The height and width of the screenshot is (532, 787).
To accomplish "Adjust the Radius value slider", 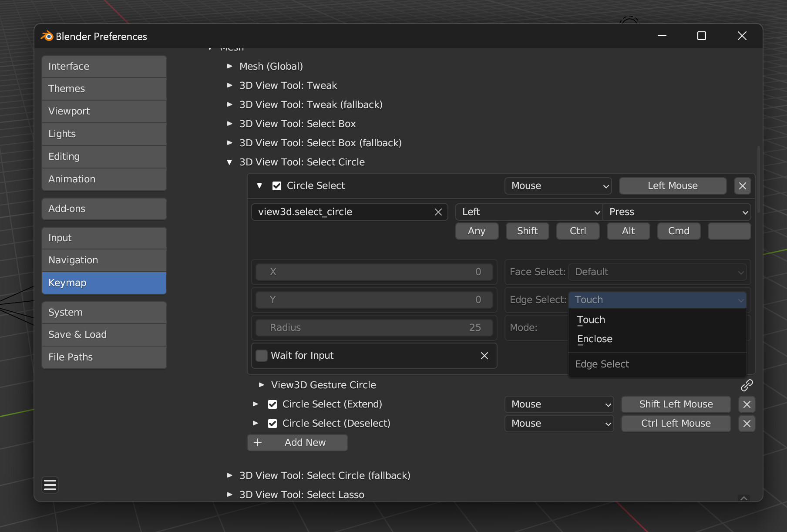I will [374, 328].
